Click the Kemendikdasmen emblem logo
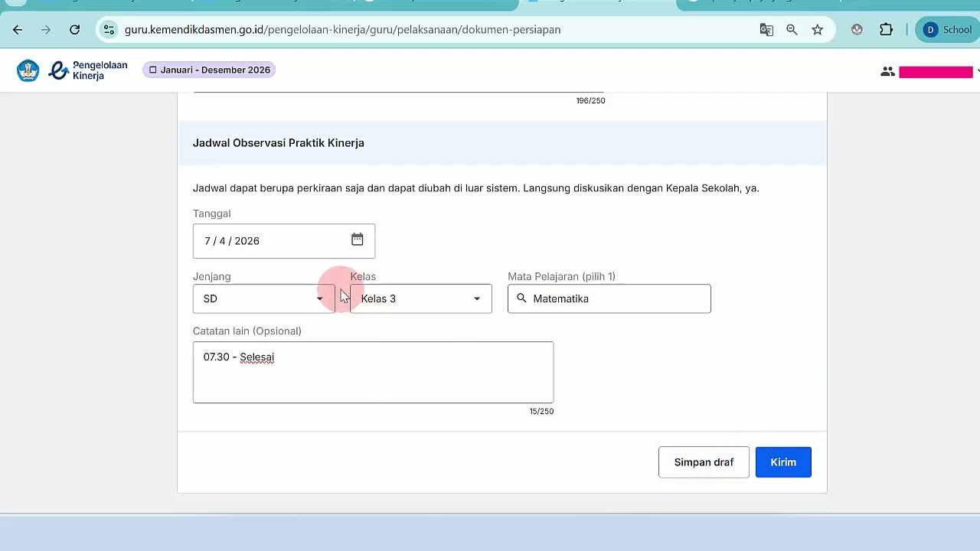Image resolution: width=980 pixels, height=551 pixels. pos(28,70)
